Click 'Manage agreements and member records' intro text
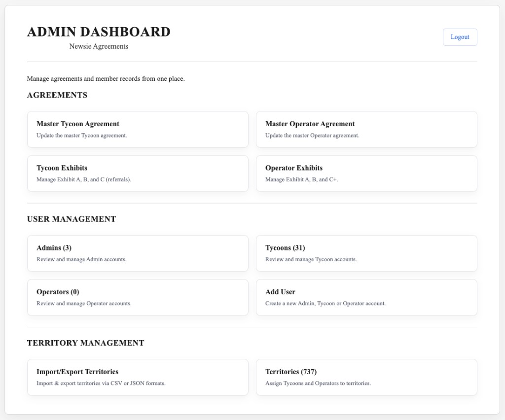Image resolution: width=505 pixels, height=420 pixels. point(106,78)
